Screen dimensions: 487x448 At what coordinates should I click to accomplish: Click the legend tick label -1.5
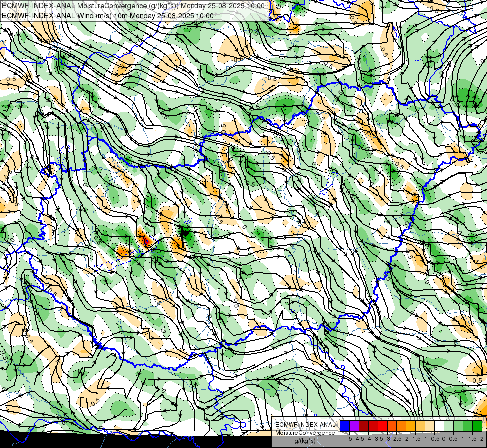click(415, 439)
